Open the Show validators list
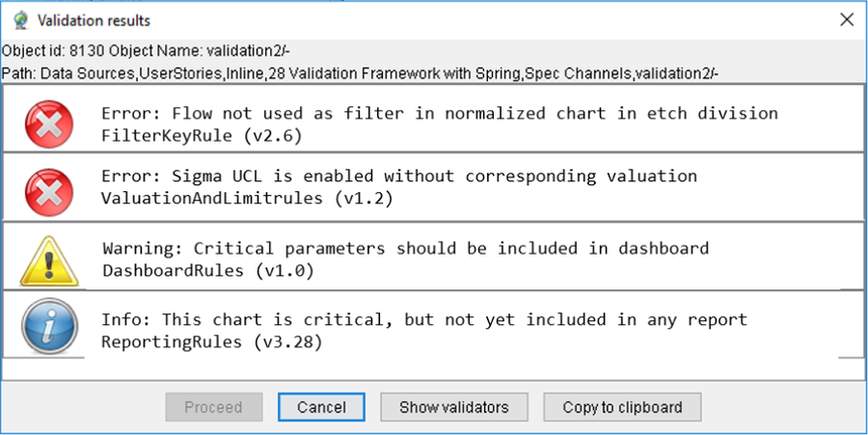The height and width of the screenshot is (435, 868). tap(453, 407)
